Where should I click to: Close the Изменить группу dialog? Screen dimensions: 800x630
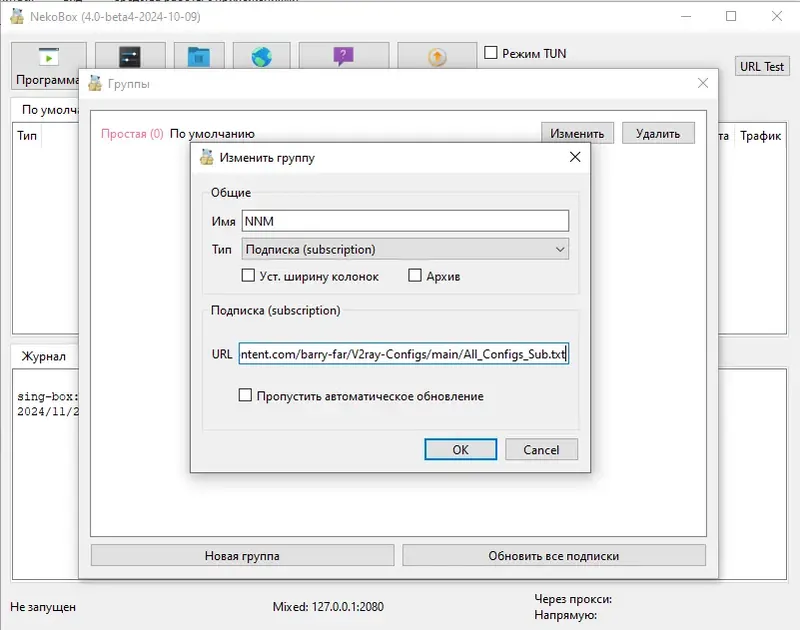click(575, 157)
